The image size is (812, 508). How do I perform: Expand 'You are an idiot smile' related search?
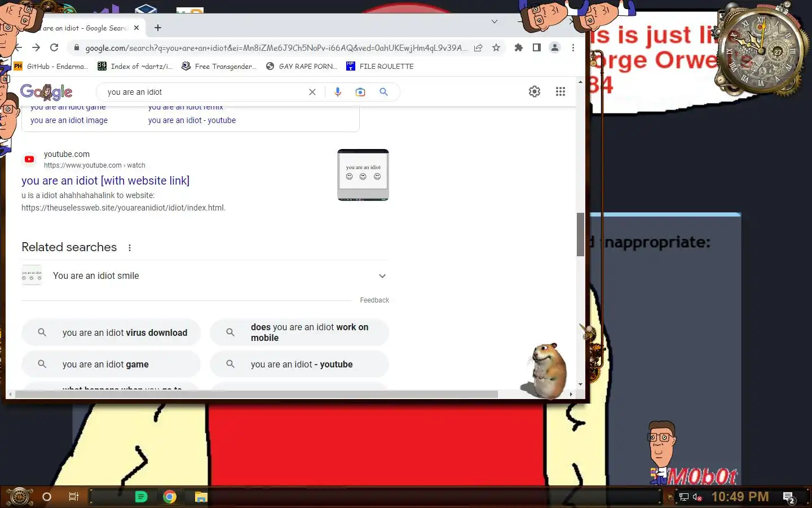(x=205, y=276)
